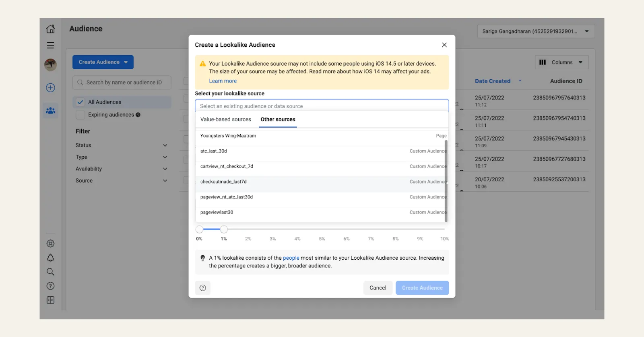The image size is (644, 337).
Task: Click the search magnifier in the sidebar
Action: (50, 272)
